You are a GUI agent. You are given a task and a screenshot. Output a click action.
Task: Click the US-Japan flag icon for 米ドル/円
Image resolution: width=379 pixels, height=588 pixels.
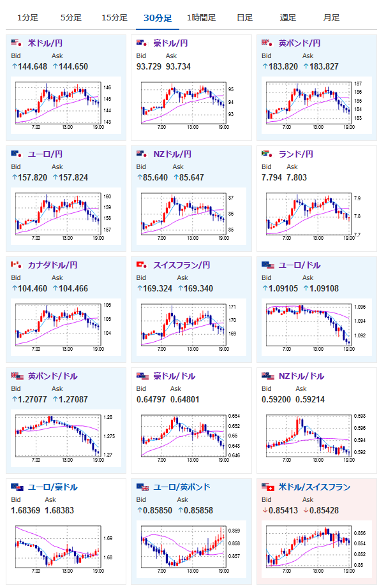tap(17, 43)
